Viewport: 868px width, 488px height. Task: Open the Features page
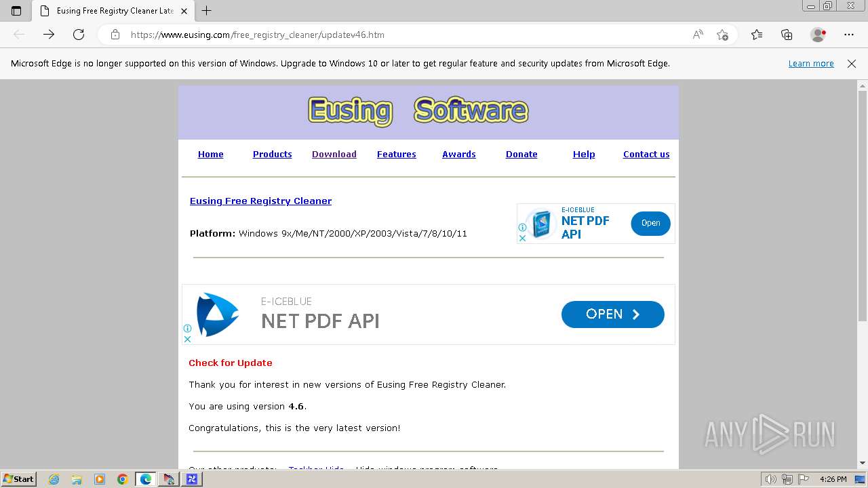396,155
